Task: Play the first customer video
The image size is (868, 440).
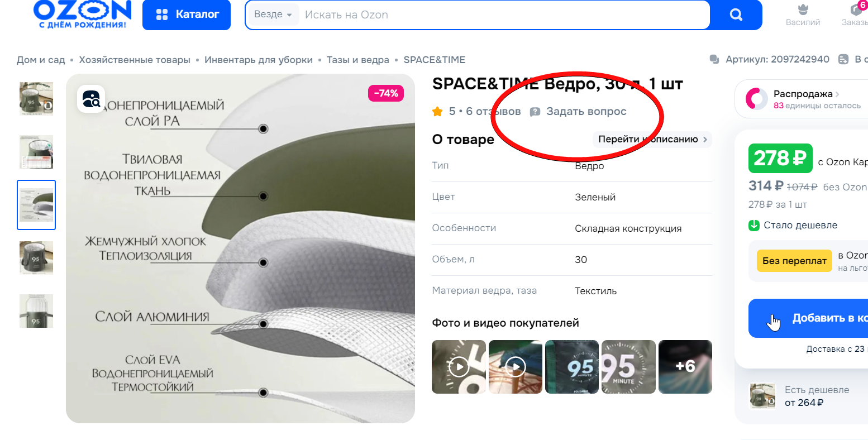Action: [459, 367]
